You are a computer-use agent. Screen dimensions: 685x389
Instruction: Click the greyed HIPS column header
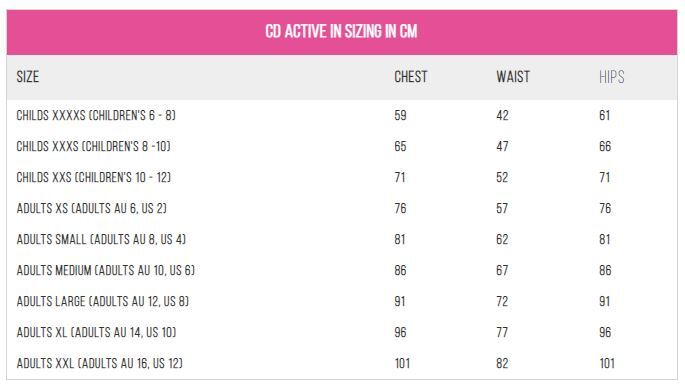pos(612,77)
